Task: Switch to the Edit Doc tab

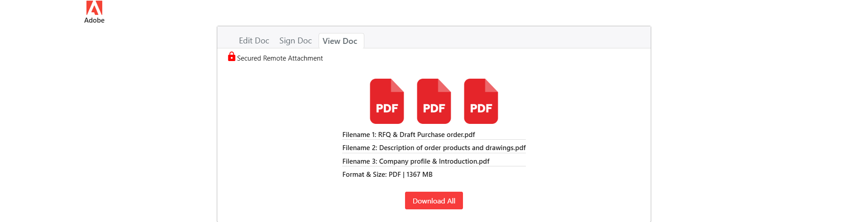Action: [254, 41]
